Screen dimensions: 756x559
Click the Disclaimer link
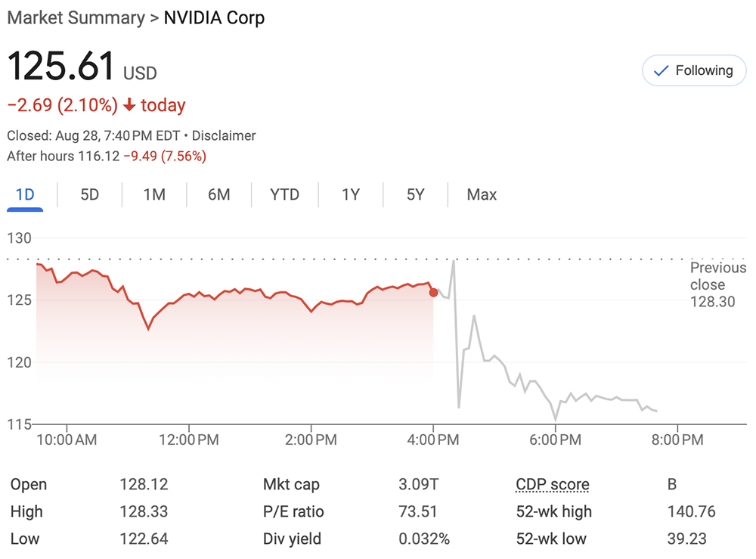tap(224, 136)
